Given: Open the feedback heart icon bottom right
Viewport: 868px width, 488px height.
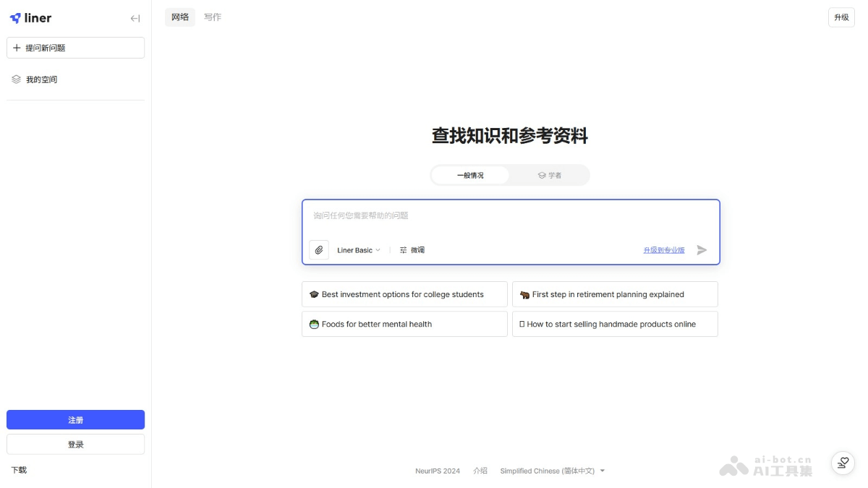Looking at the screenshot, I should coord(843,463).
